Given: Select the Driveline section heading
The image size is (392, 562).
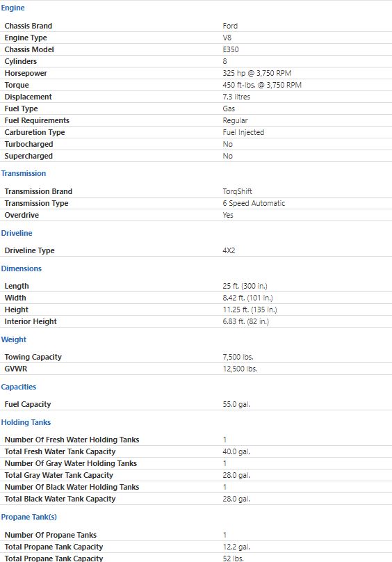Looking at the screenshot, I should click(x=17, y=233).
